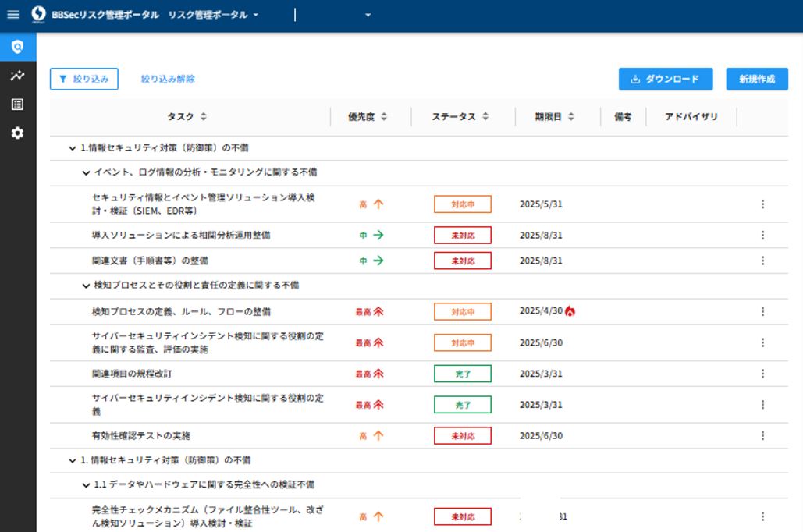The width and height of the screenshot is (803, 532).
Task: Open the blank dropdown in top header
Action: (368, 15)
